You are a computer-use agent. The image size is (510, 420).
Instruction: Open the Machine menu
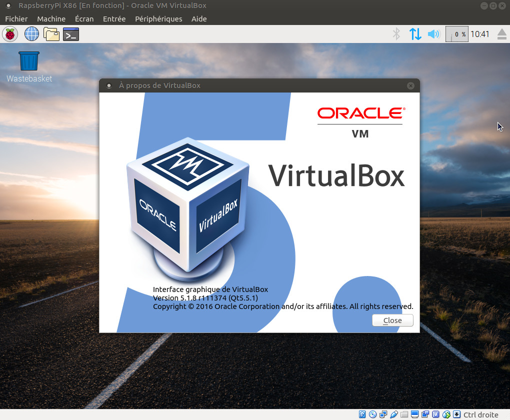51,19
